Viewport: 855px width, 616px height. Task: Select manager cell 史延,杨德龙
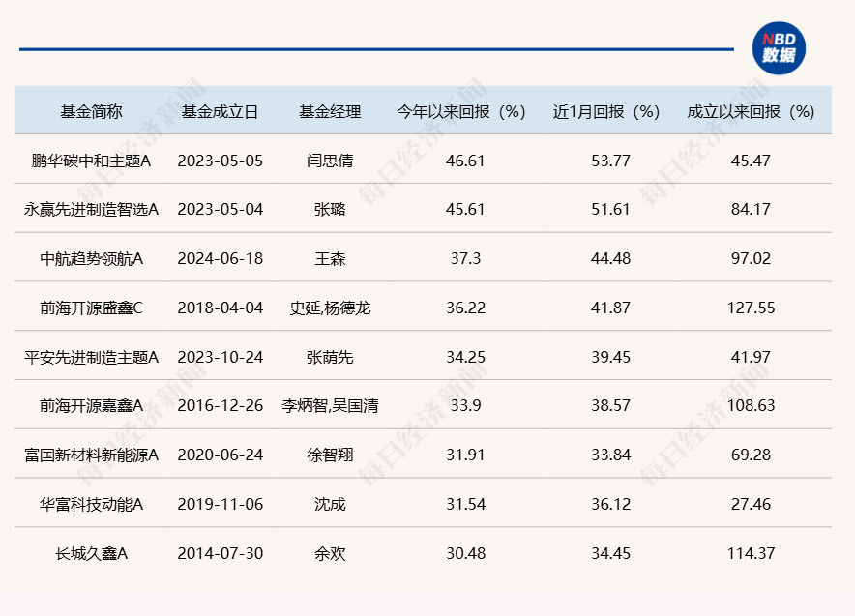(330, 308)
